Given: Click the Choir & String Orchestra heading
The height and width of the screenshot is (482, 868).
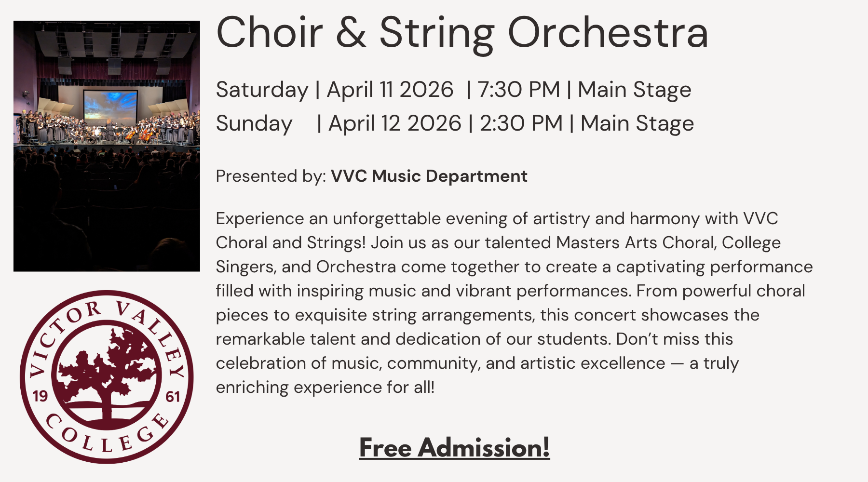Looking at the screenshot, I should coord(462,33).
